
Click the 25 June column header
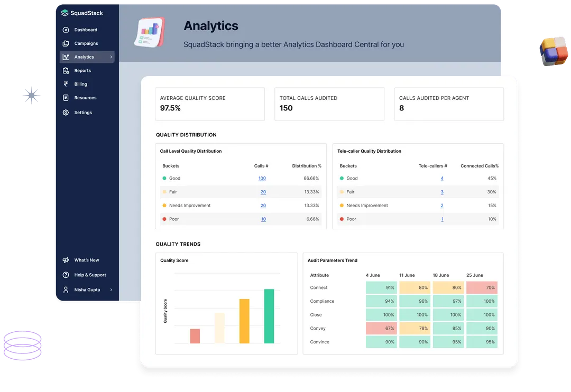click(x=474, y=275)
